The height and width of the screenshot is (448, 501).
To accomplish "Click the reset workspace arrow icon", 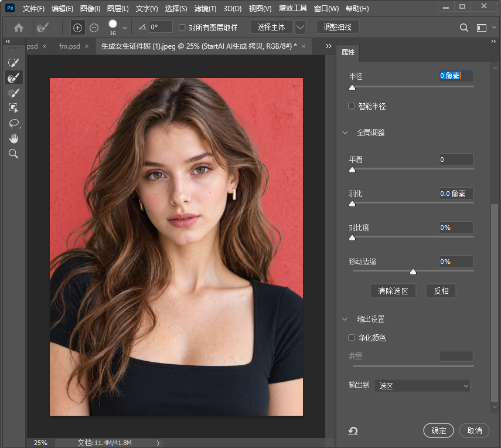I will [353, 431].
